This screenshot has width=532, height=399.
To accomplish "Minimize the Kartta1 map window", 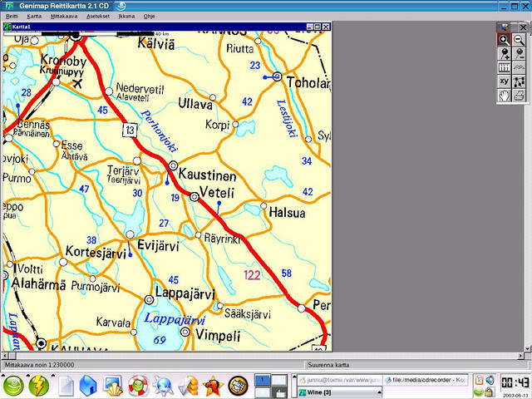I will 310,27.
